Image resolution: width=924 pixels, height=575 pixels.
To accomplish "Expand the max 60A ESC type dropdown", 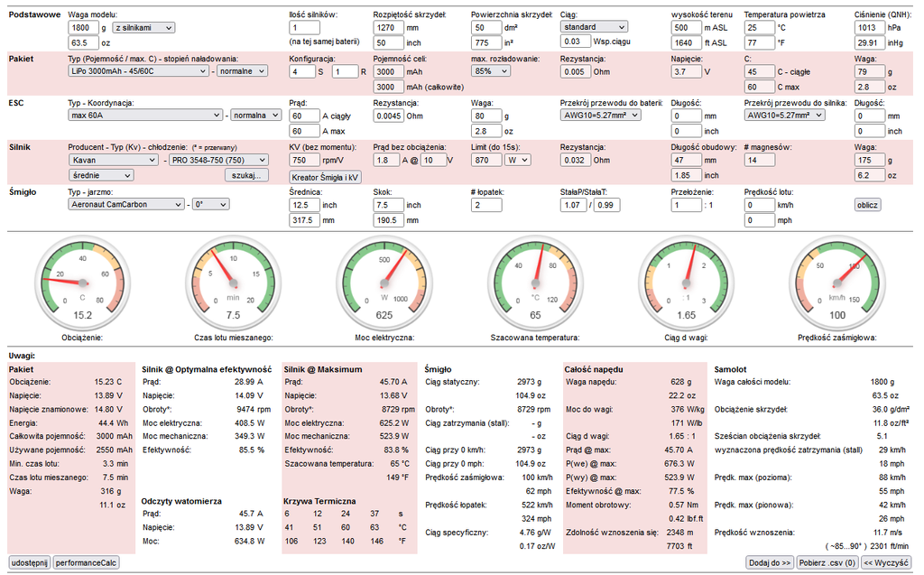I will (x=145, y=116).
